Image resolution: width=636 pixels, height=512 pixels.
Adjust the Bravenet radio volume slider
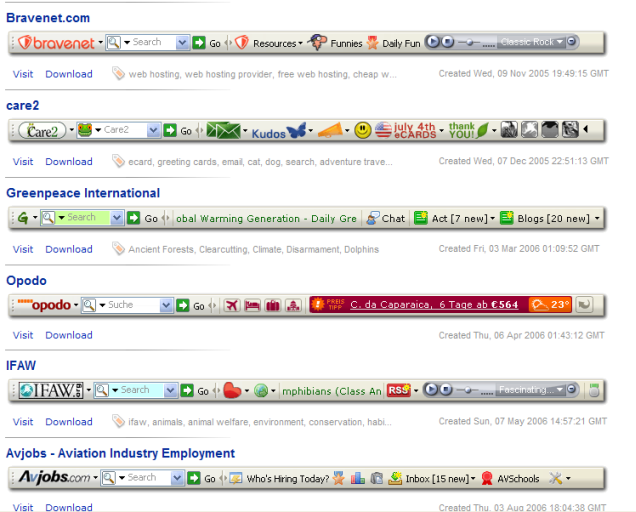coord(468,42)
